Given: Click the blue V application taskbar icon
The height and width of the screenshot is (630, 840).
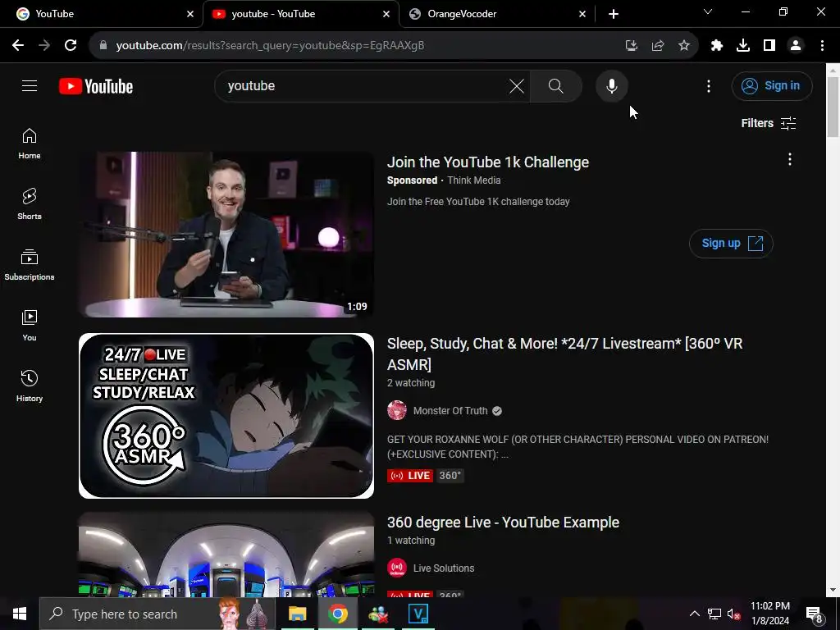Looking at the screenshot, I should tap(418, 614).
